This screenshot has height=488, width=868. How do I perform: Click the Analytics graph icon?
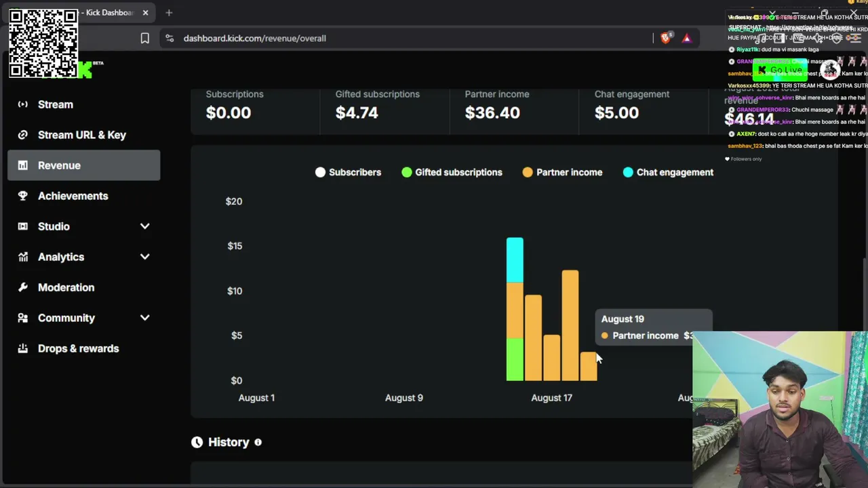pyautogui.click(x=23, y=257)
